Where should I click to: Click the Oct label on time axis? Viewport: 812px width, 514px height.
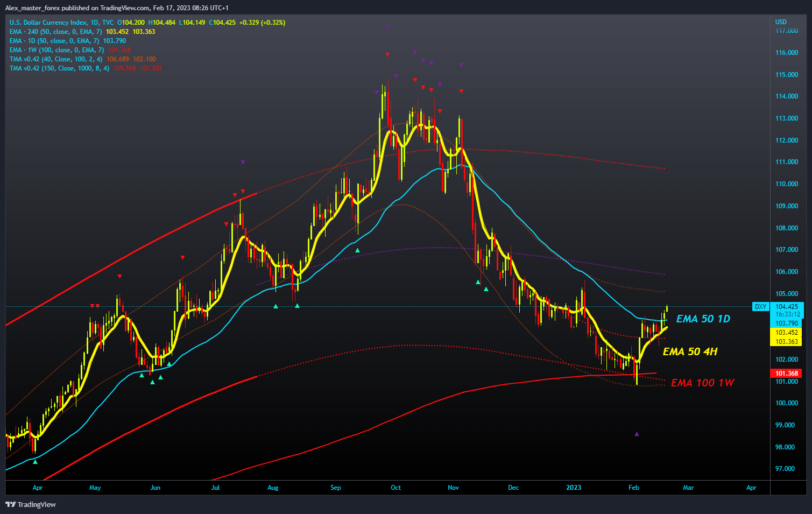[396, 488]
